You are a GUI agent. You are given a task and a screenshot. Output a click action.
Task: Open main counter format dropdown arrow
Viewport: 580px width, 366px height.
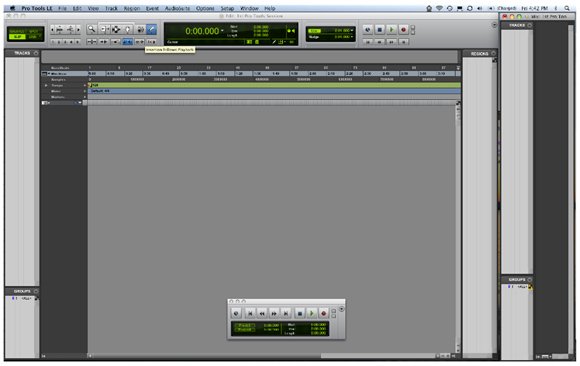pyautogui.click(x=222, y=30)
